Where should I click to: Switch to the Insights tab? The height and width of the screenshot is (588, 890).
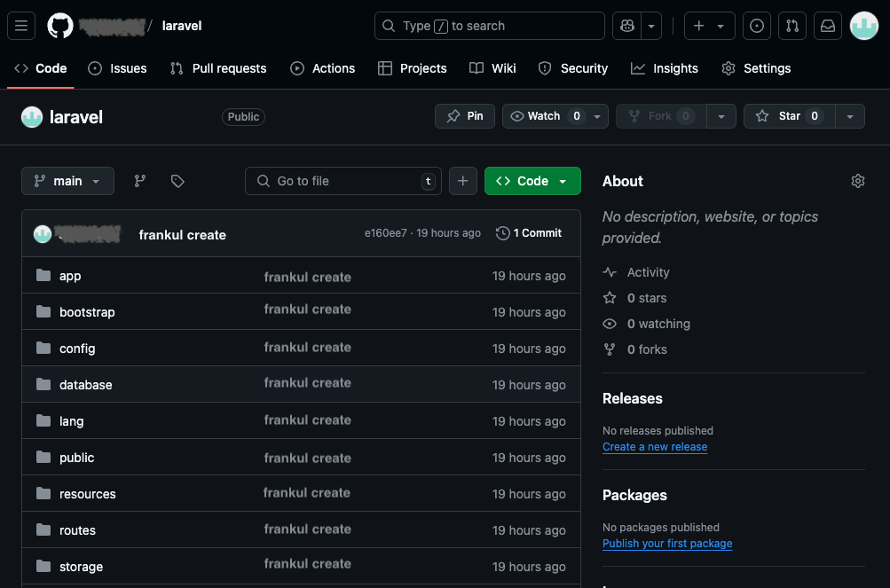click(665, 68)
